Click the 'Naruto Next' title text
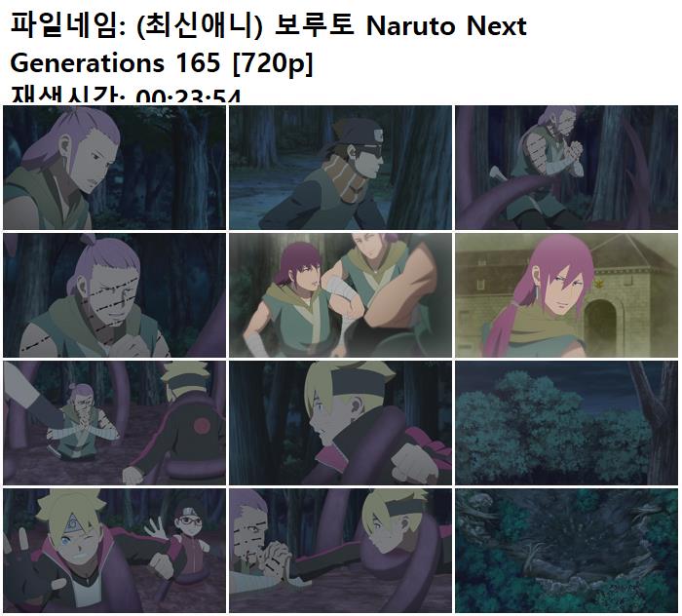The image size is (682, 616). [x=446, y=26]
